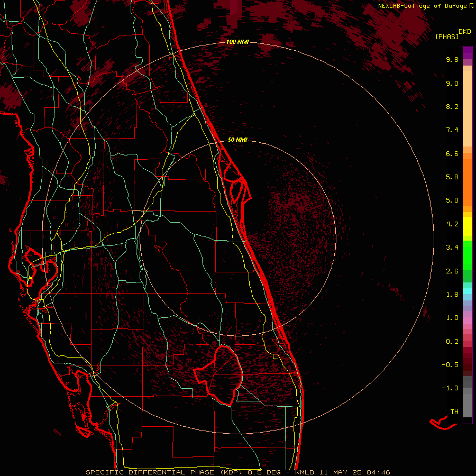Screen dimensions: 476x476
Task: Click the 100 NMI range ring label
Action: 237,42
